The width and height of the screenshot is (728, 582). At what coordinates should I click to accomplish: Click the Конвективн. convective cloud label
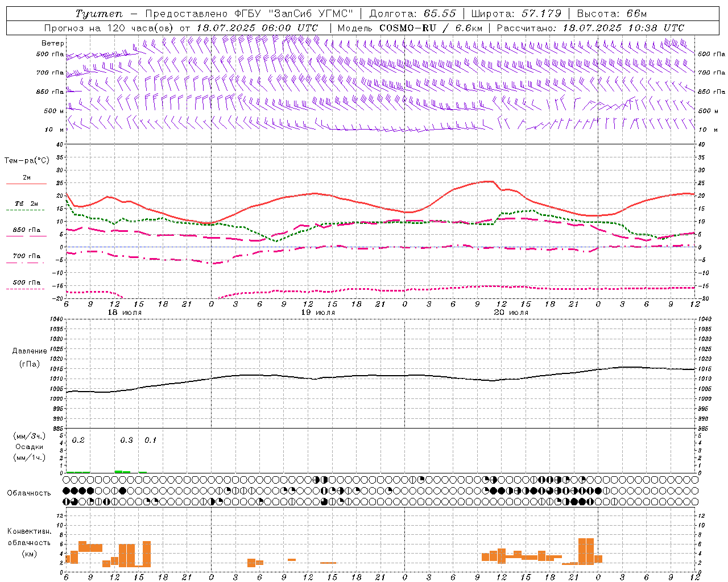tap(30, 531)
